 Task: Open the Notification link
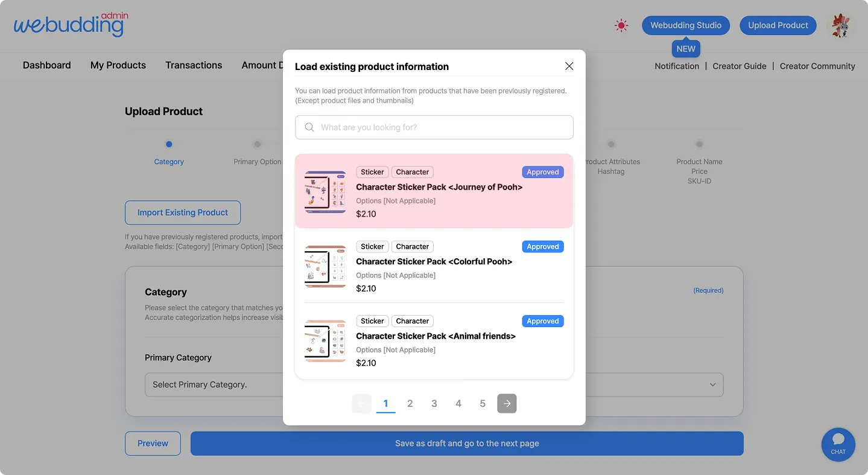[677, 66]
